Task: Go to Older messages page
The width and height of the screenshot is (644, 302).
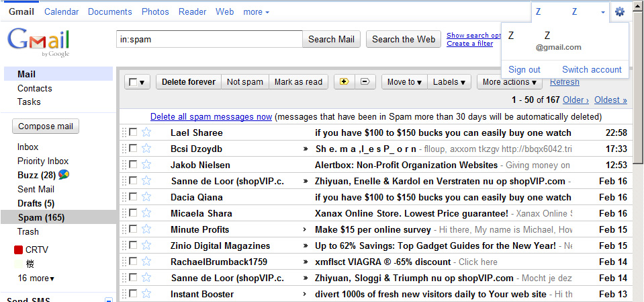Action: [x=576, y=100]
